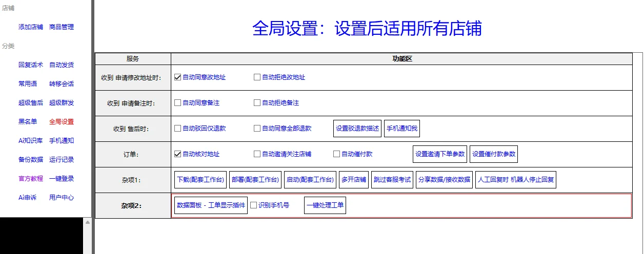Click 设置驳退款描述 button
644x254 pixels.
(357, 129)
